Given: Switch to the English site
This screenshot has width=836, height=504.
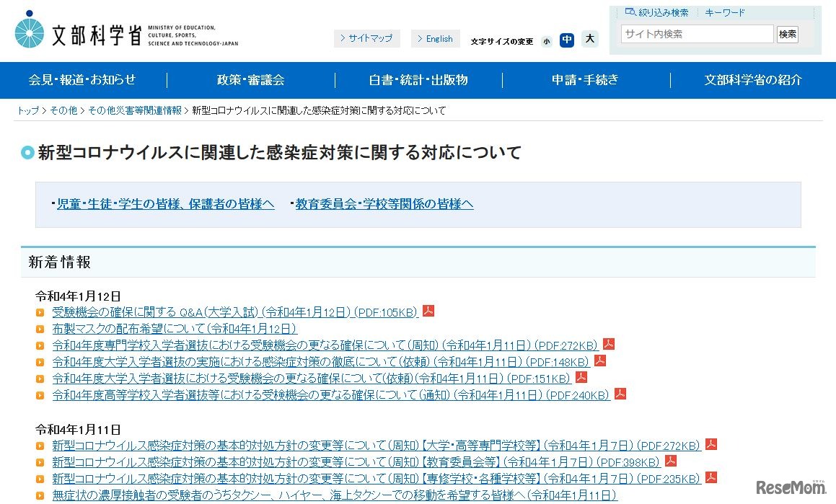Looking at the screenshot, I should click(x=435, y=39).
